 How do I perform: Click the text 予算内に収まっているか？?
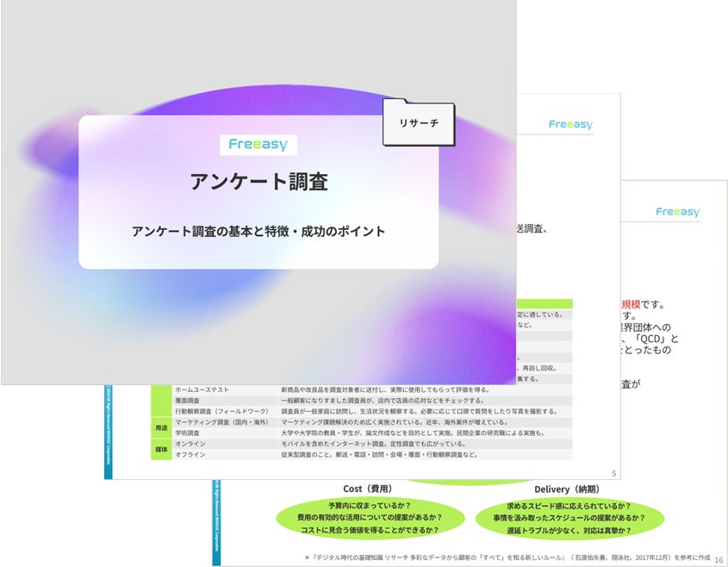[370, 506]
